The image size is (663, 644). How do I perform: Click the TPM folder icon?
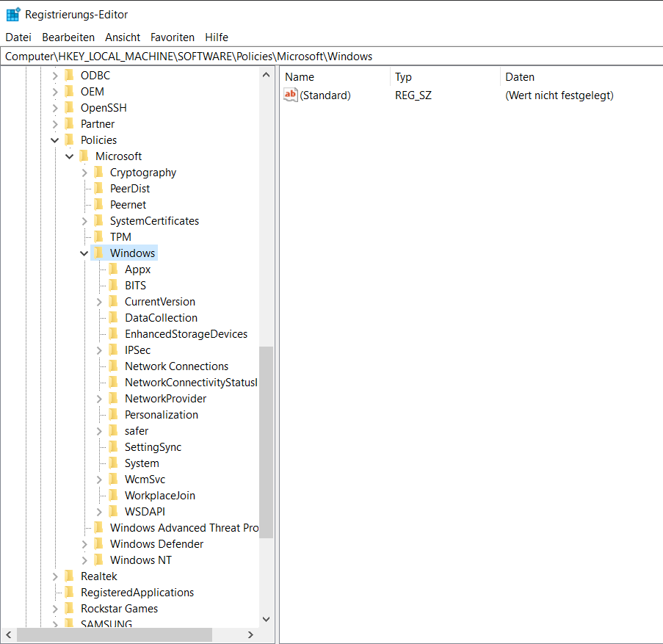99,236
